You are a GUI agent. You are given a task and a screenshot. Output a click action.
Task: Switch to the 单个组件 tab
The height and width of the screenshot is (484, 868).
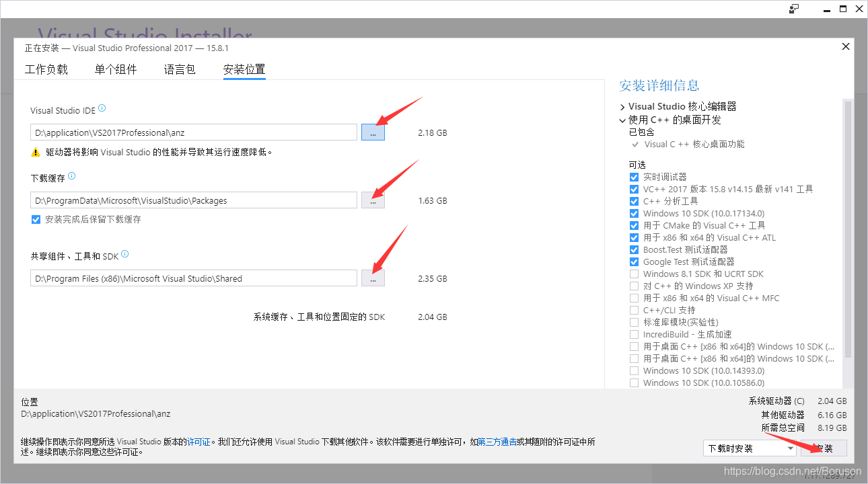pos(116,69)
